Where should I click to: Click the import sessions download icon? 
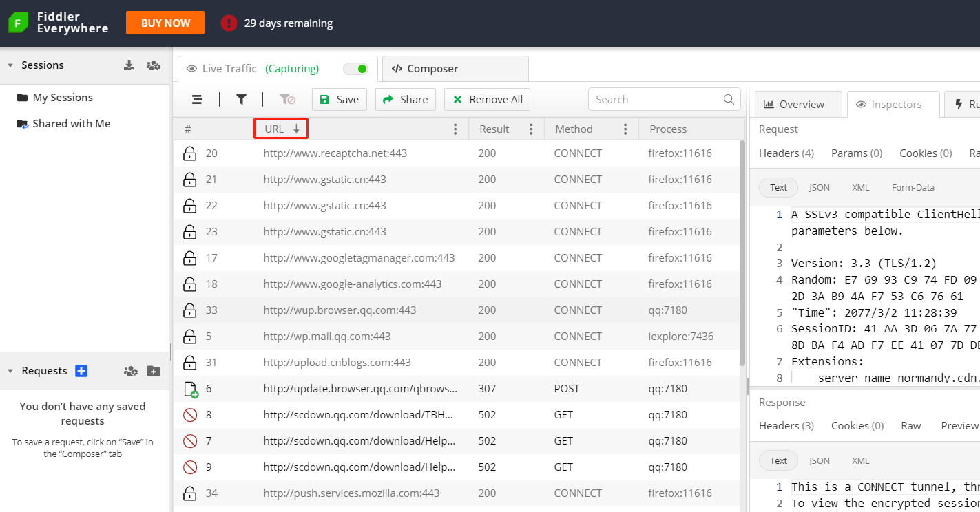129,65
